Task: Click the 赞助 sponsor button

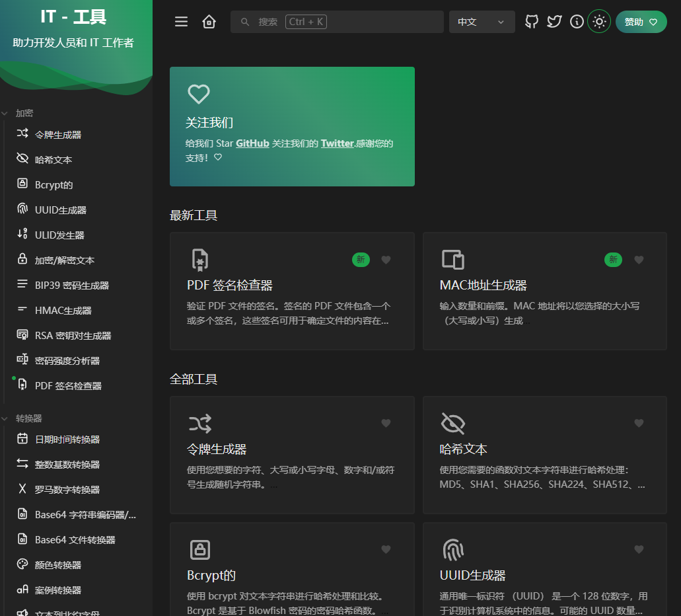Action: [641, 22]
